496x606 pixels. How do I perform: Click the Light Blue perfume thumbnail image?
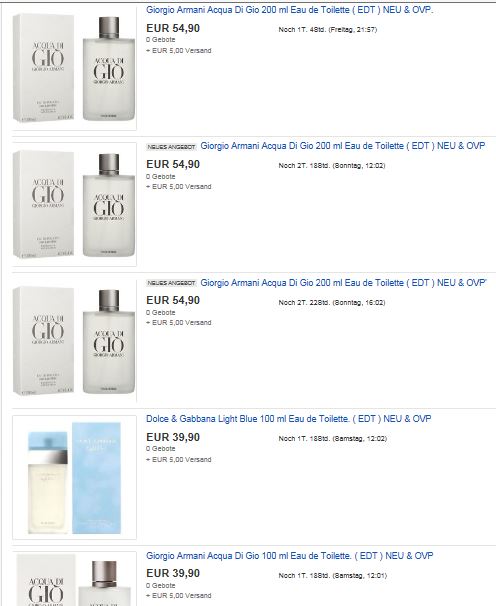pos(74,477)
